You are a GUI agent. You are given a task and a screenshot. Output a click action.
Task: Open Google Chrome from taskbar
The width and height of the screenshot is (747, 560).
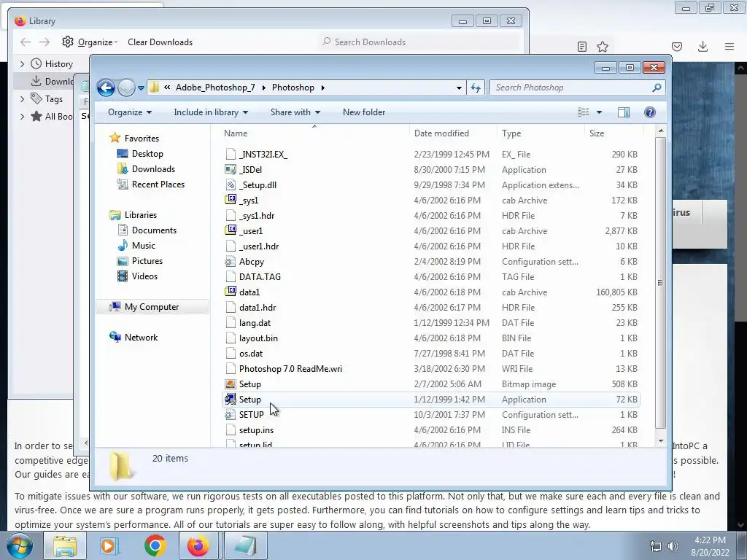(155, 545)
